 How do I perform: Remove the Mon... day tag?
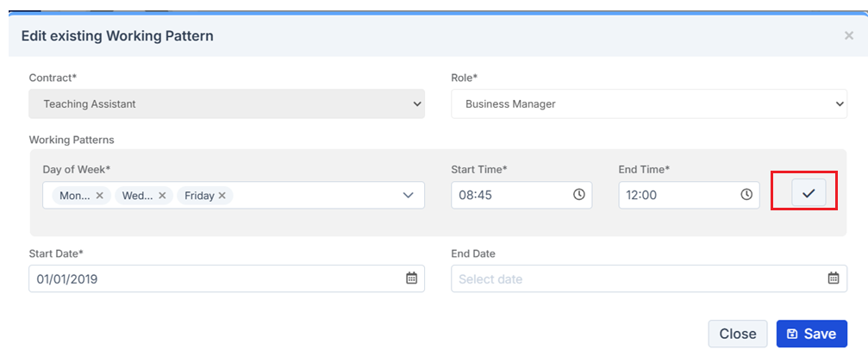pos(99,196)
